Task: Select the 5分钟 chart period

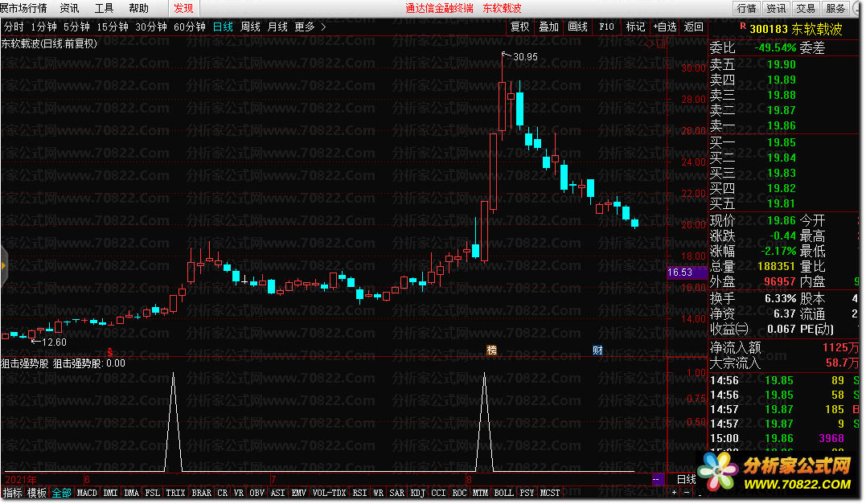Action: point(76,27)
